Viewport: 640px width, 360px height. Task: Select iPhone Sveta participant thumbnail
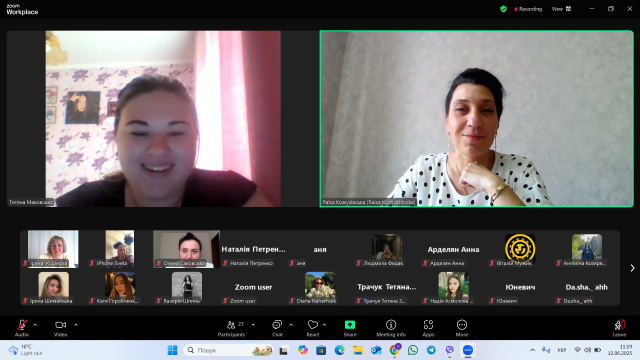coord(120,249)
